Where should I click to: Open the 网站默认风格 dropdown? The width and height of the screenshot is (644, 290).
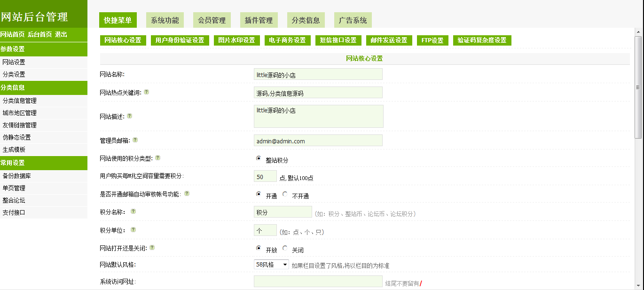tap(272, 265)
